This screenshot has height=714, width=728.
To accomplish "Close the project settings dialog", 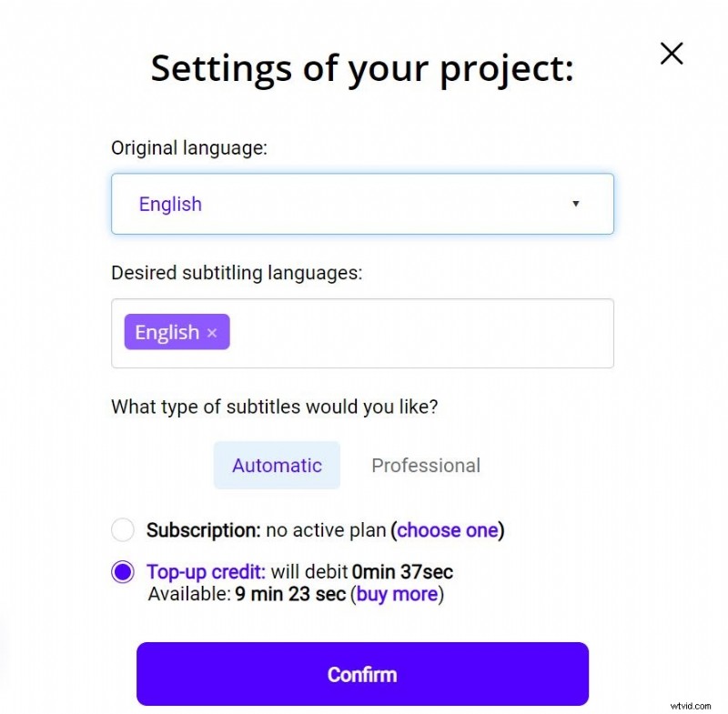I will [x=671, y=54].
